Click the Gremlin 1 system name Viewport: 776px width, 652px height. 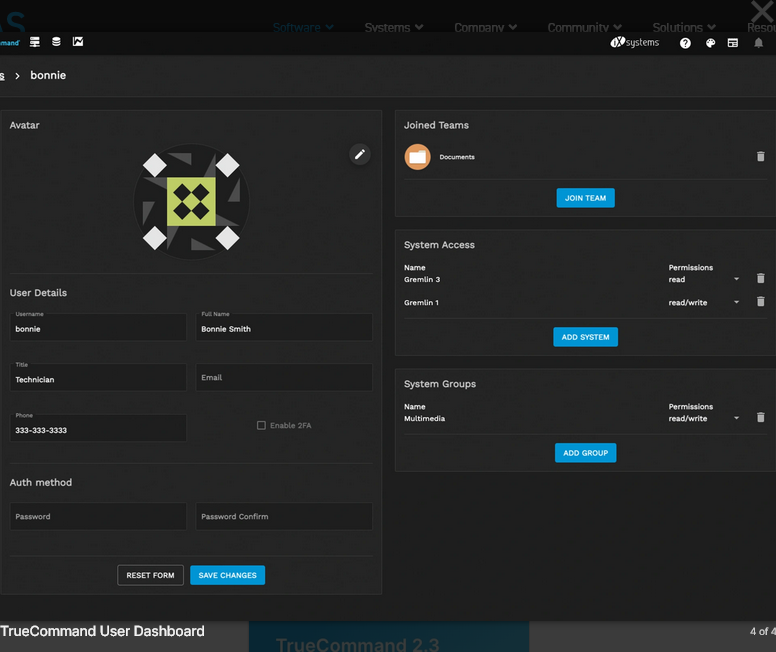tap(421, 302)
